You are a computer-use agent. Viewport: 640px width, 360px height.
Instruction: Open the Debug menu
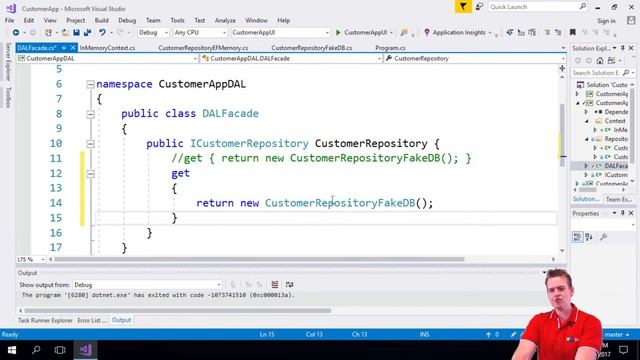pos(127,20)
